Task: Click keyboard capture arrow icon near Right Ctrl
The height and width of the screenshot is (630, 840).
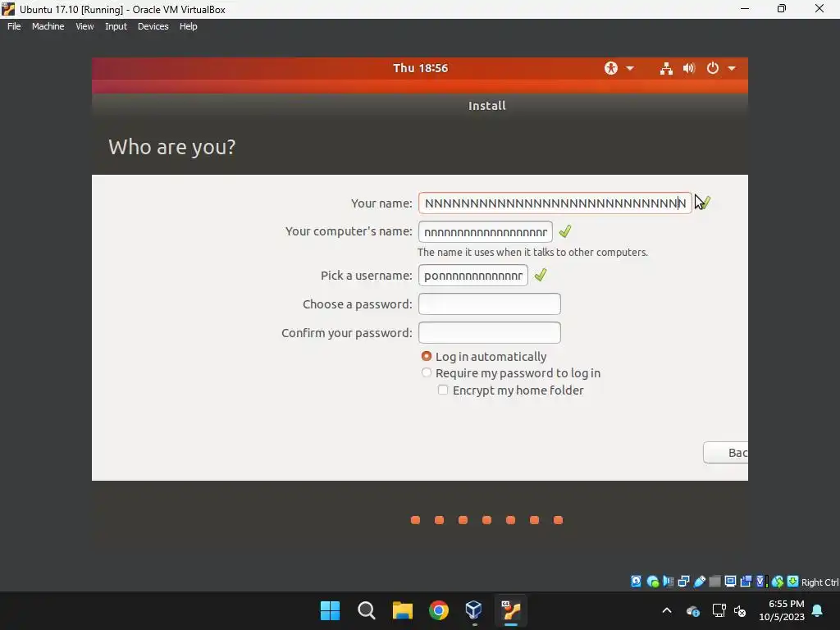Action: (793, 582)
